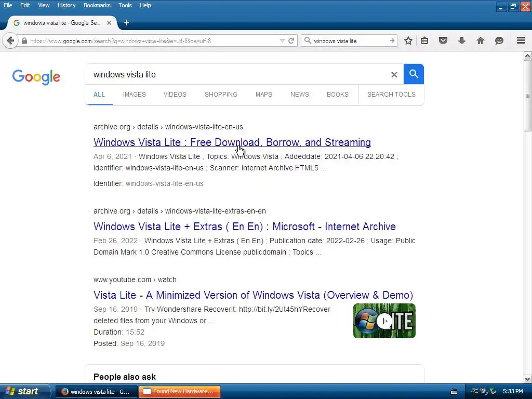Screen dimensions: 532x399
Task: Switch to the MAPS tab
Action: click(x=264, y=95)
